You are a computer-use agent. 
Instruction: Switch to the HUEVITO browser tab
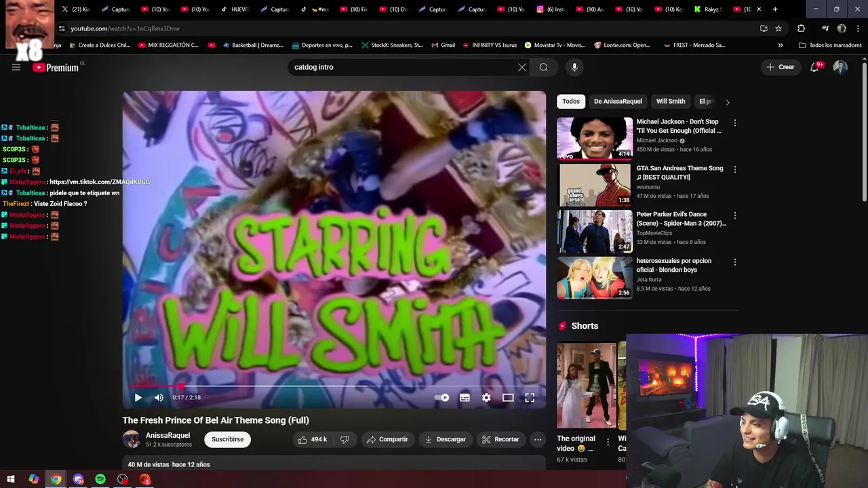point(235,9)
